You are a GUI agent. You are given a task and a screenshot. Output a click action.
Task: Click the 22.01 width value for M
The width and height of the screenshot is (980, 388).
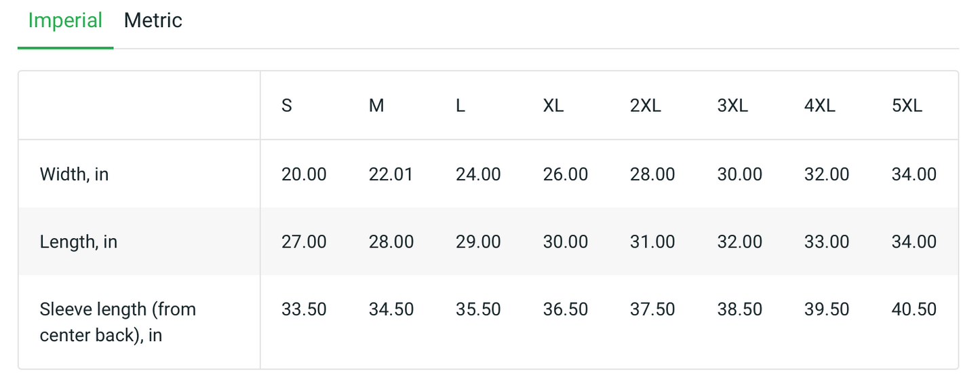point(391,174)
